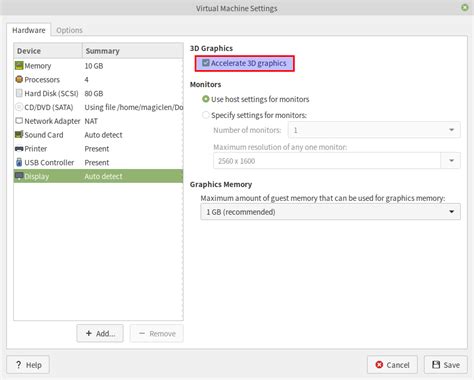
Task: Switch to the Hardware tab
Action: click(29, 30)
